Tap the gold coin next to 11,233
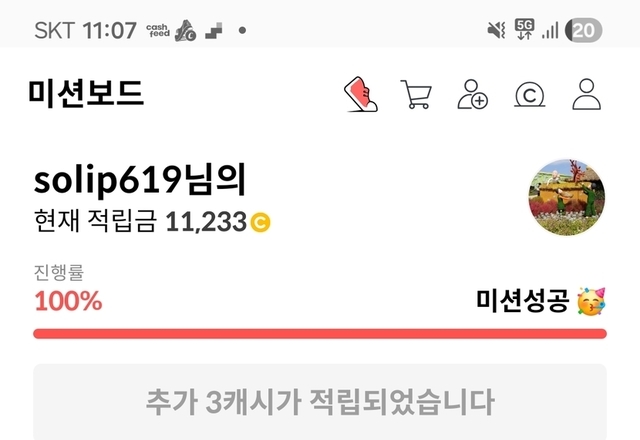 (x=260, y=222)
